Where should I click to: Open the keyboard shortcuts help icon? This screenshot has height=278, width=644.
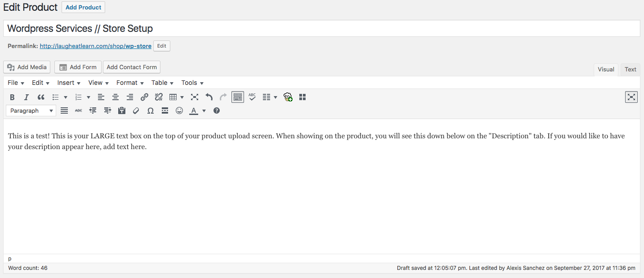tap(217, 110)
